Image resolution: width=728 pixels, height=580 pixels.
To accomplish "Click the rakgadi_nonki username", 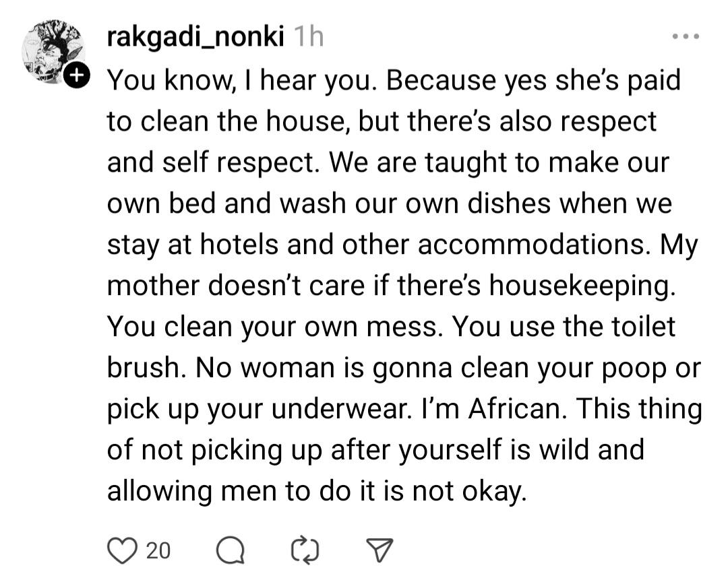I will (195, 37).
